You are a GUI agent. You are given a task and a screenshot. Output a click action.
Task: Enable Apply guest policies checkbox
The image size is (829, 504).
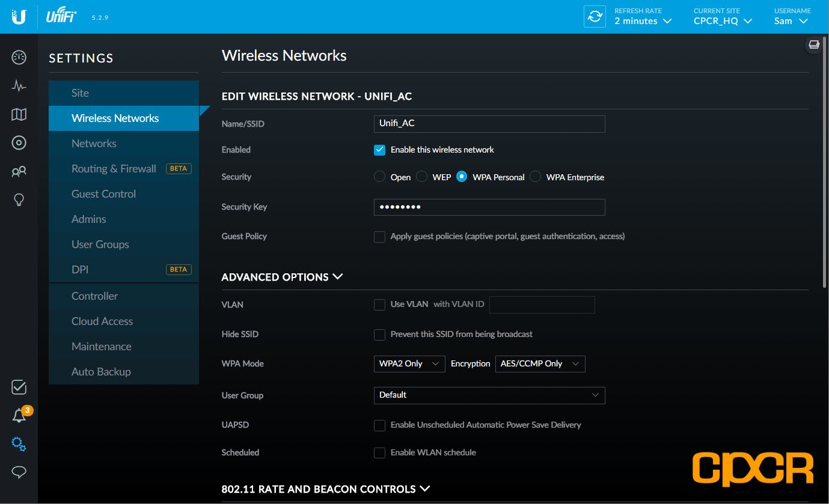[x=379, y=237]
